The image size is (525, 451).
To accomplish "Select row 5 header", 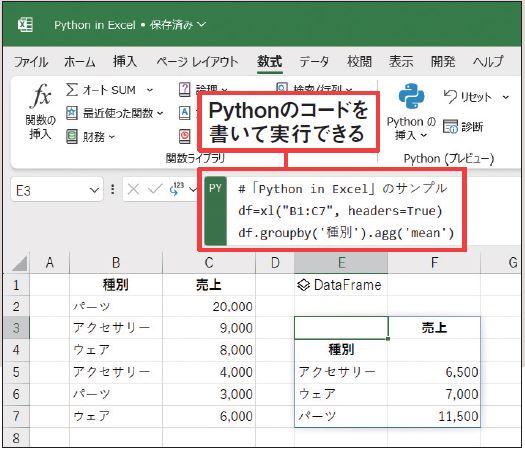I will [16, 372].
